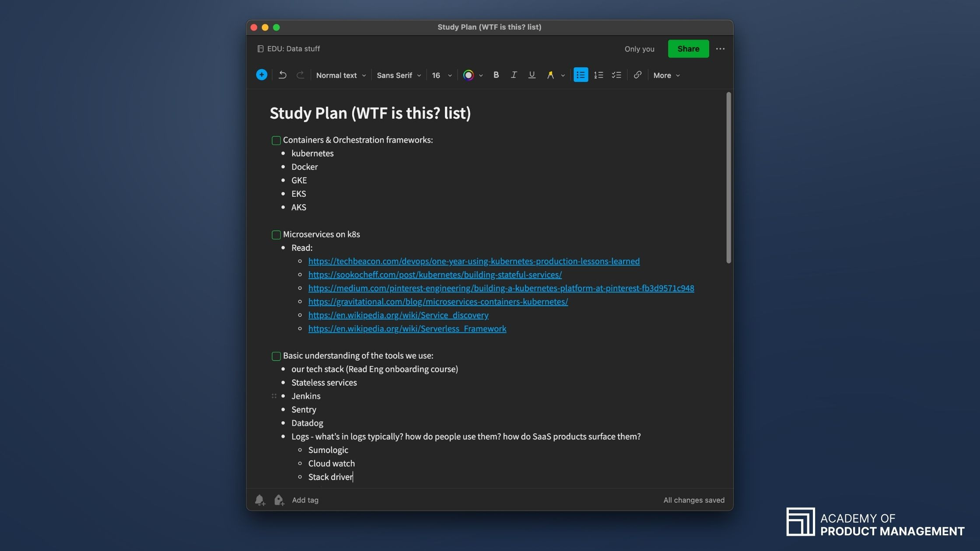Toggle italic formatting
Viewport: 980px width, 551px height.
(x=514, y=75)
